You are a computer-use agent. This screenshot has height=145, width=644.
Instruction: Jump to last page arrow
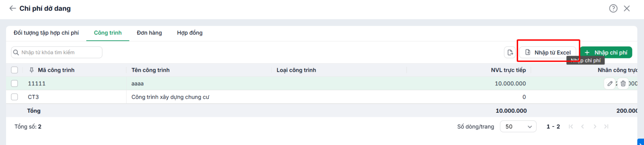[x=606, y=126]
